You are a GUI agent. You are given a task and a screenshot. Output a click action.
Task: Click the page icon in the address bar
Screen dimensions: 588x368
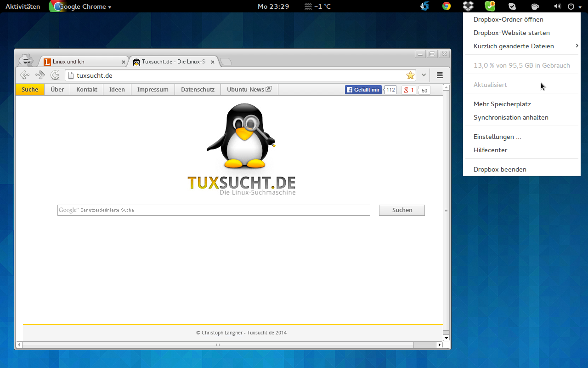71,75
